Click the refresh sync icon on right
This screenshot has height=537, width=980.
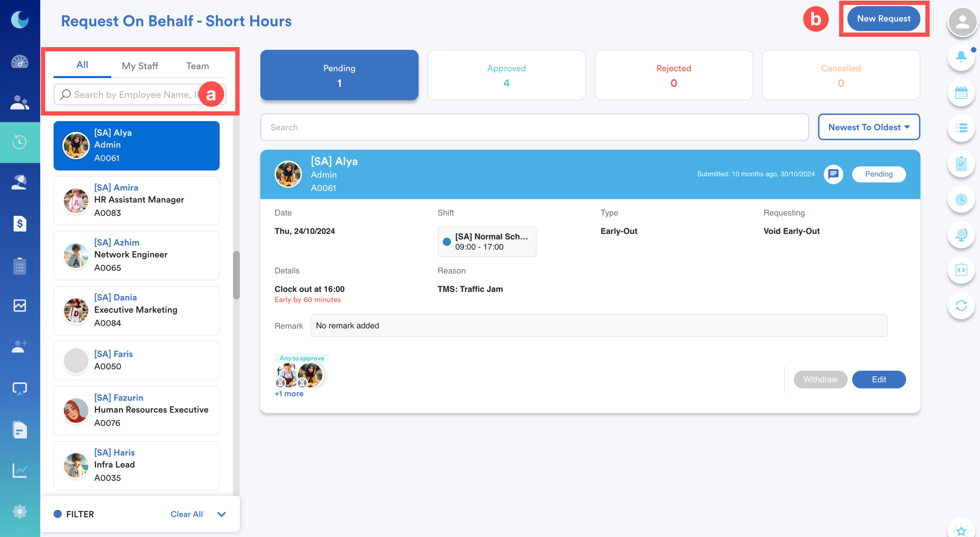click(x=961, y=305)
